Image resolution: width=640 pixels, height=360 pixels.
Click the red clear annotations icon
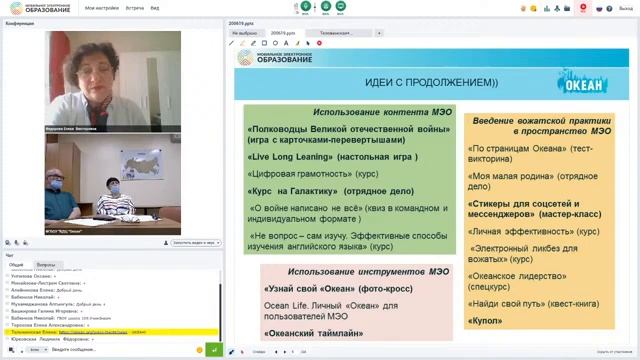point(320,43)
